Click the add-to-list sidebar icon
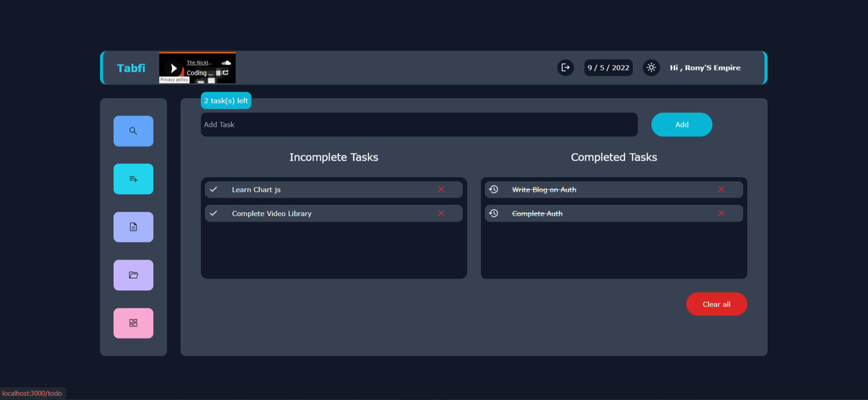The height and width of the screenshot is (400, 868). tap(133, 179)
